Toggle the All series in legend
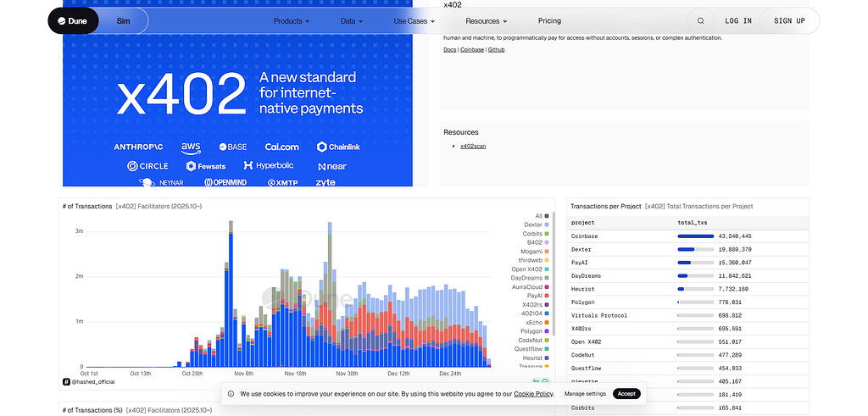 click(542, 216)
